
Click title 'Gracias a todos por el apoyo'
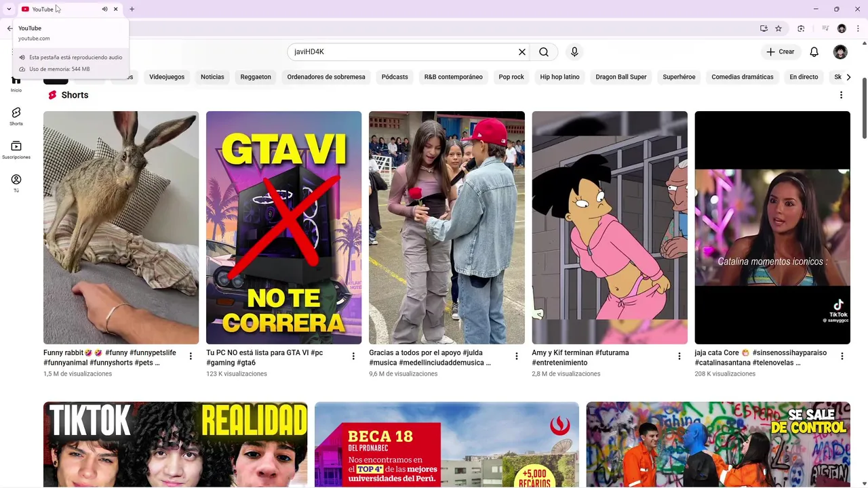[x=429, y=357]
